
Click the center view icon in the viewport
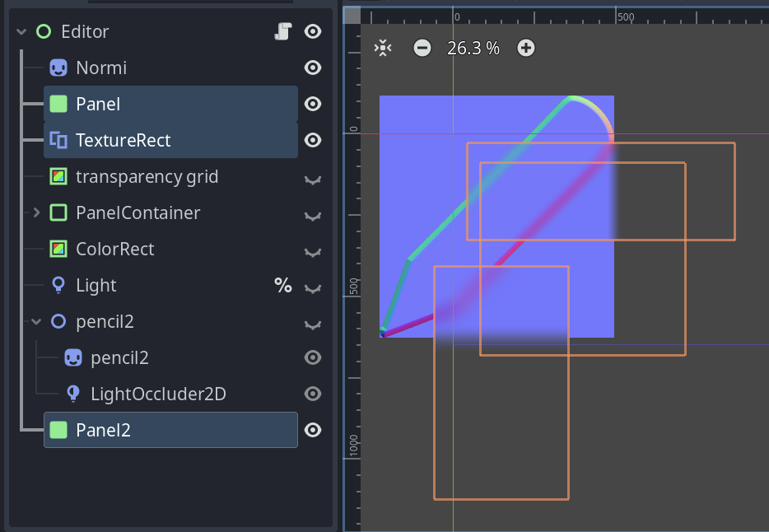[382, 48]
